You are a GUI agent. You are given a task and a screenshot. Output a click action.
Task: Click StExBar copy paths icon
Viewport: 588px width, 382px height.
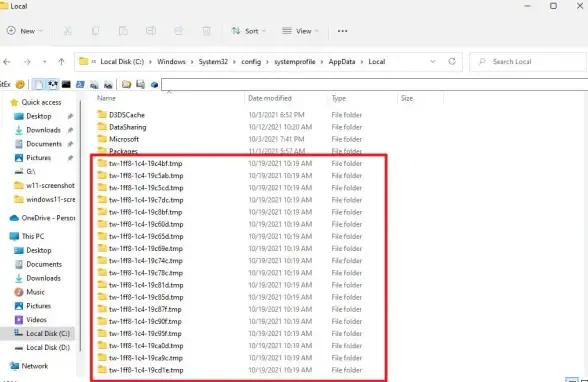108,85
